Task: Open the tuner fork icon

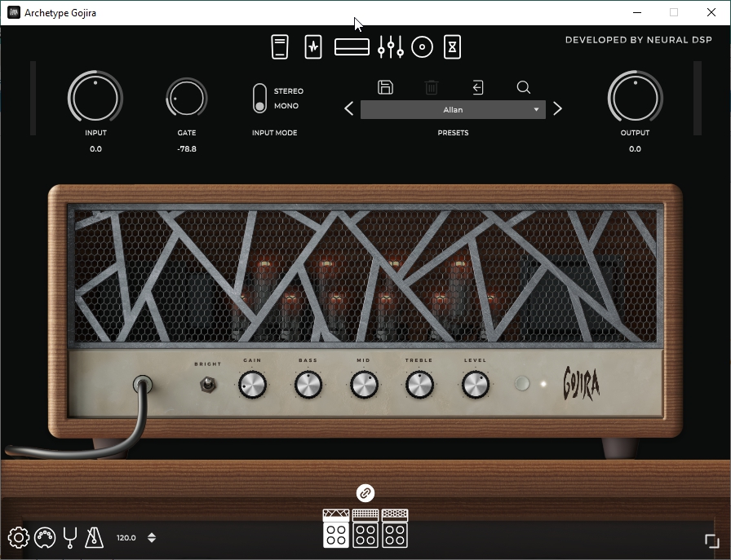Action: coord(70,538)
